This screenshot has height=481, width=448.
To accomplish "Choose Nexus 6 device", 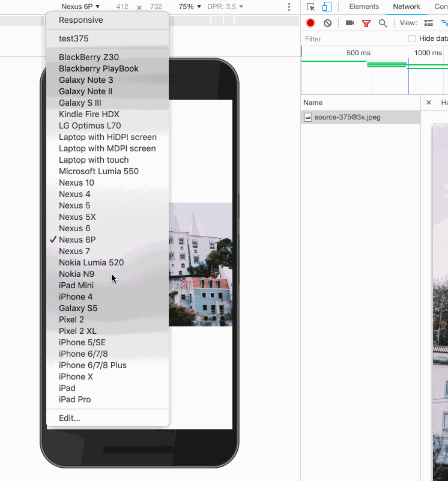I will (x=107, y=228).
